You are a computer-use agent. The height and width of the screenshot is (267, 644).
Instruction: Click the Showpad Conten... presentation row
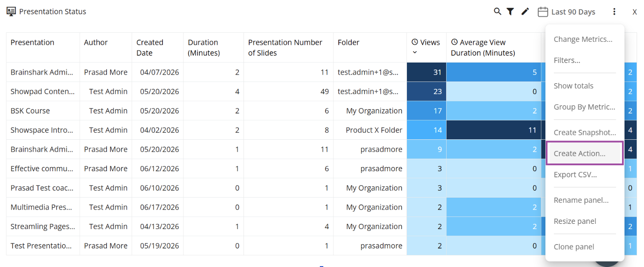[x=43, y=91]
